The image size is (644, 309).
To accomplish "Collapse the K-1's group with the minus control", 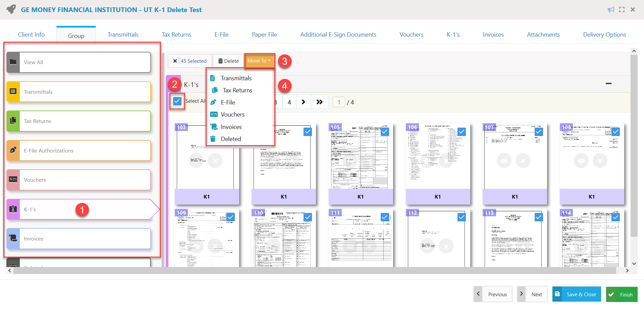I will click(x=609, y=83).
